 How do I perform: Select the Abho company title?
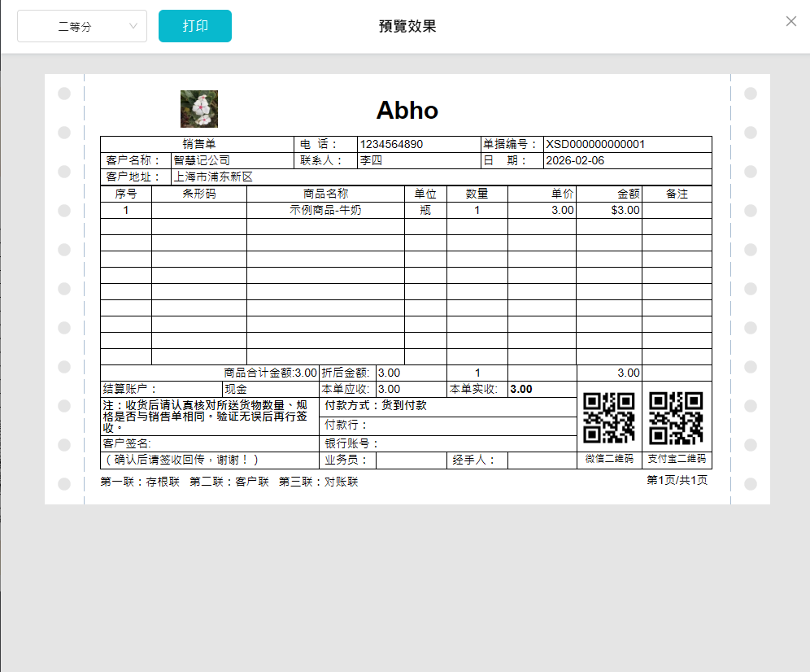[x=407, y=111]
